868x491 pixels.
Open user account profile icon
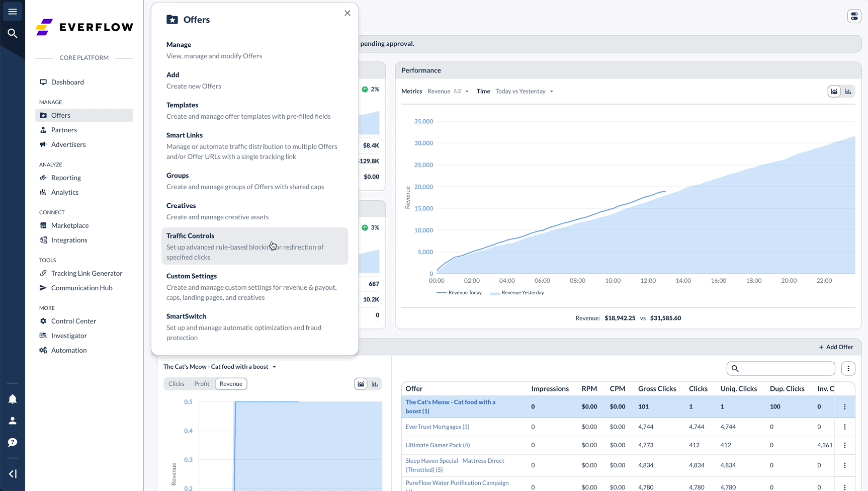(13, 421)
